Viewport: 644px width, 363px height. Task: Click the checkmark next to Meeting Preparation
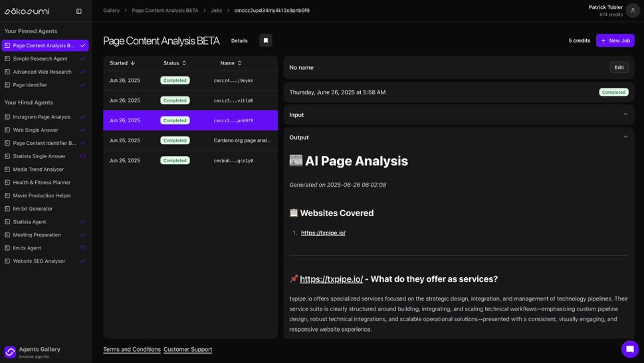[x=82, y=235]
